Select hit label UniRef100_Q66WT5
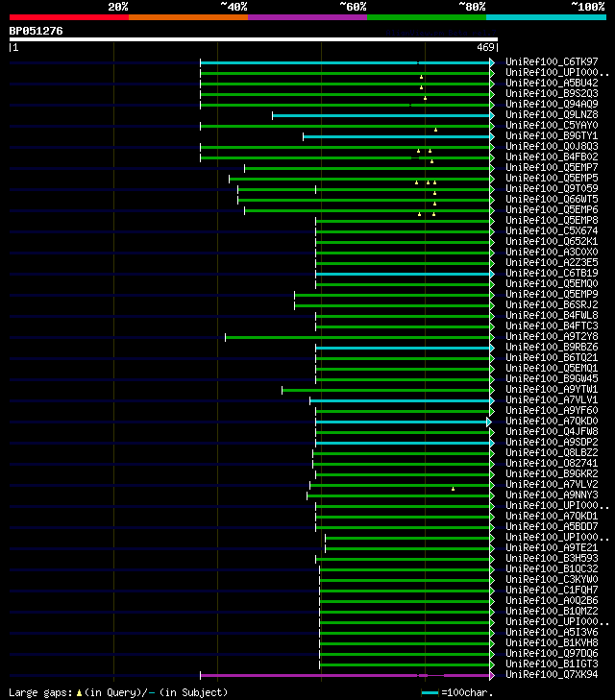615x700 pixels. (552, 199)
